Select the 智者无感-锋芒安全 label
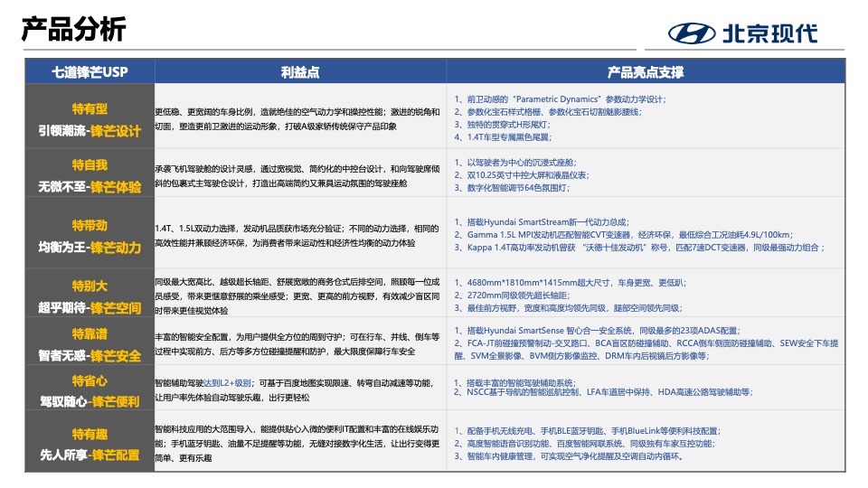This screenshot has height=488, width=868. [90, 356]
